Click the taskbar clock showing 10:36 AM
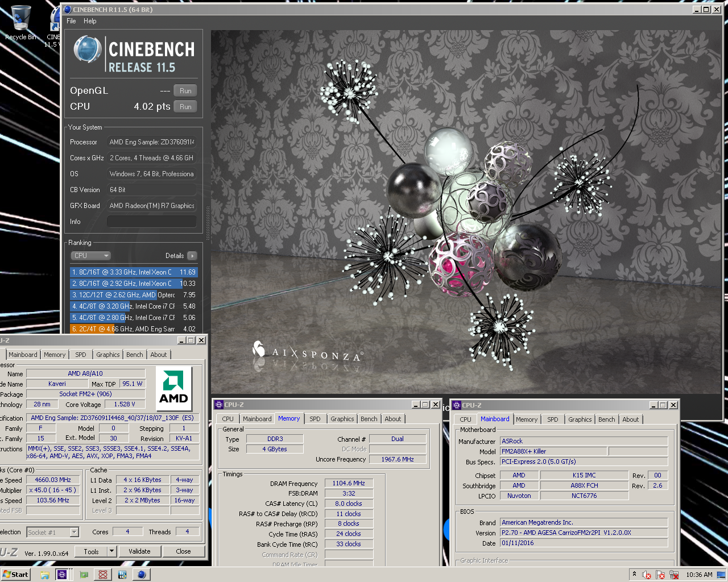Viewport: 728px width, 582px height. (699, 575)
